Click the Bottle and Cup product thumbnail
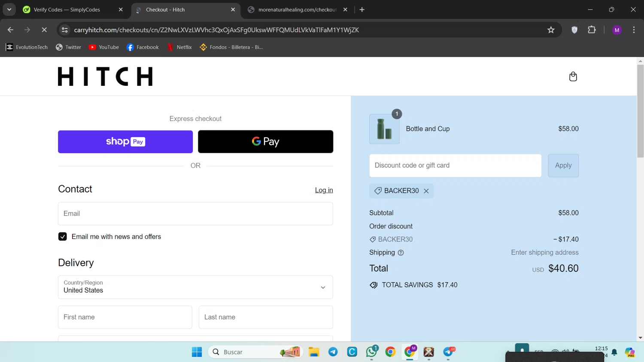The width and height of the screenshot is (644, 362). [384, 129]
